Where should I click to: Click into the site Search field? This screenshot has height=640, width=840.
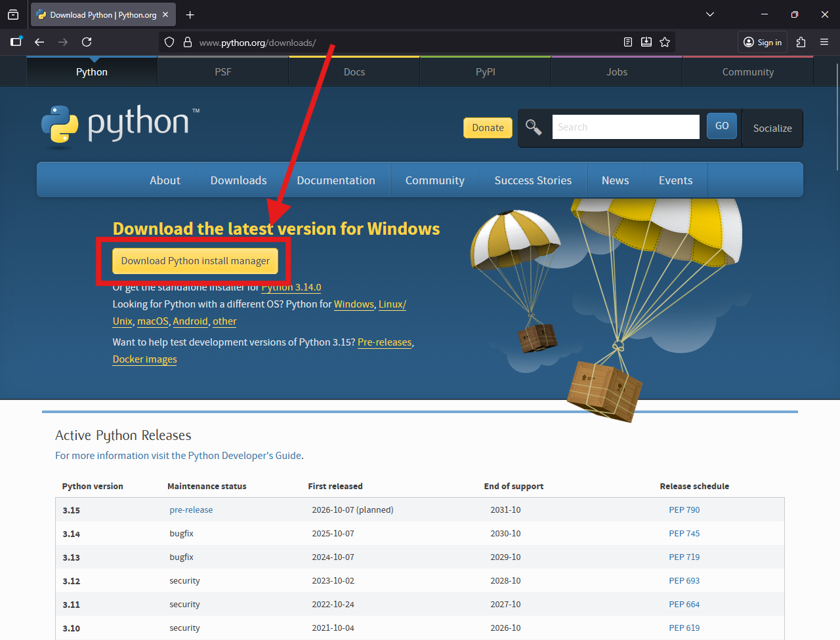625,127
